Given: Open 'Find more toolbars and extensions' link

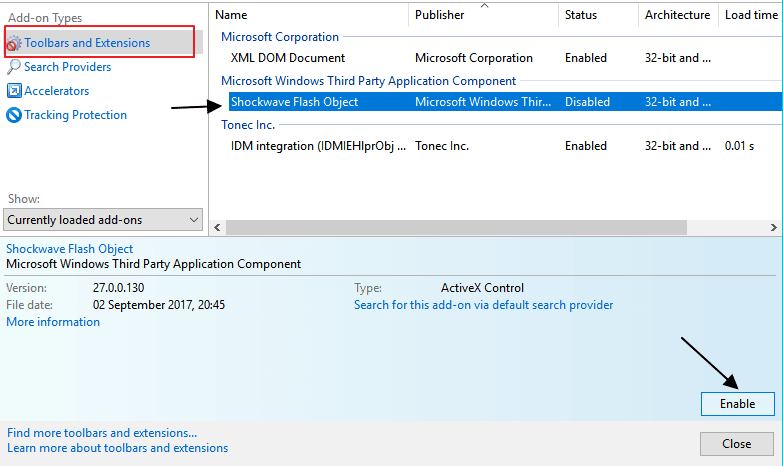Looking at the screenshot, I should 102,433.
